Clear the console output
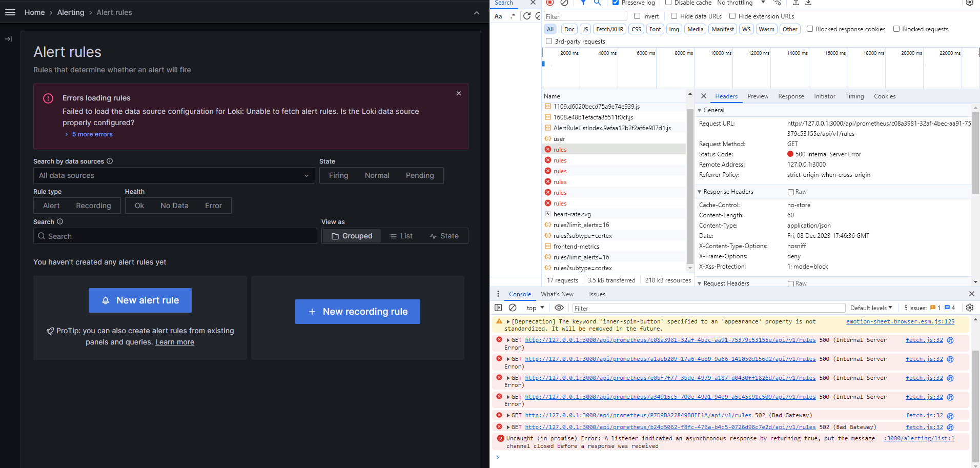Screen dimensions: 980x468 [513, 308]
